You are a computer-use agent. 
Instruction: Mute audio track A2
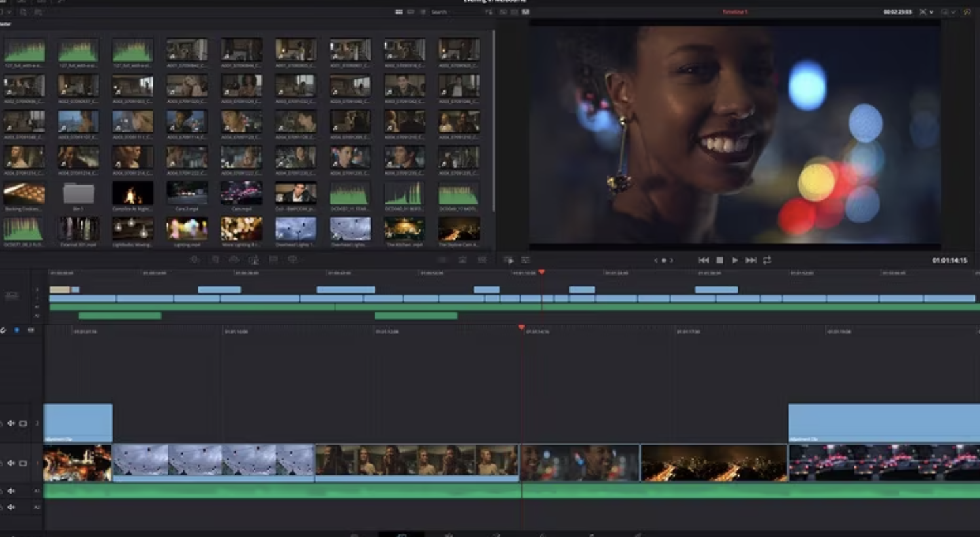tap(10, 507)
